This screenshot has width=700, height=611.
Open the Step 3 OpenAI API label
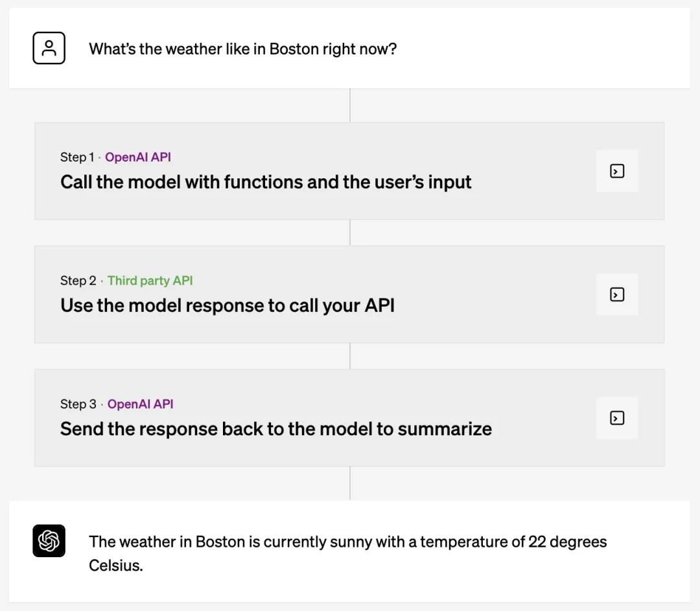(x=140, y=404)
